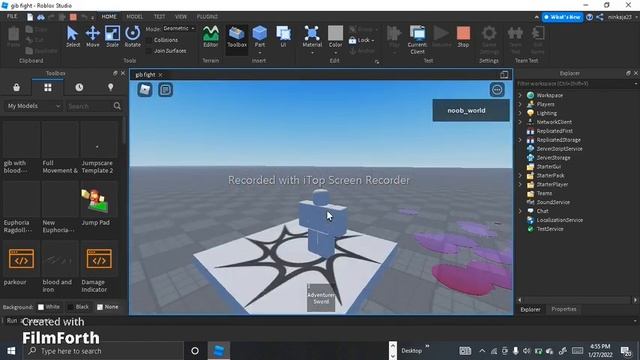This screenshot has height=360, width=640.
Task: Click the taskbar Type here to search box
Action: pyautogui.click(x=104, y=351)
